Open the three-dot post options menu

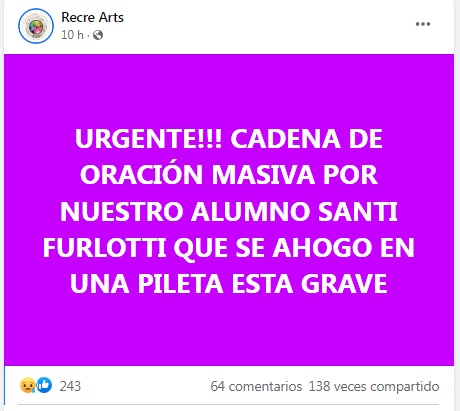(x=423, y=24)
